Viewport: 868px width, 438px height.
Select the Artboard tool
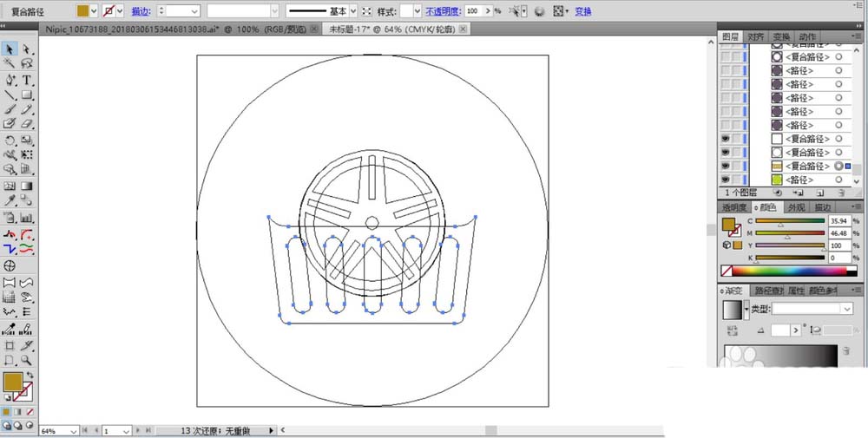[10, 346]
